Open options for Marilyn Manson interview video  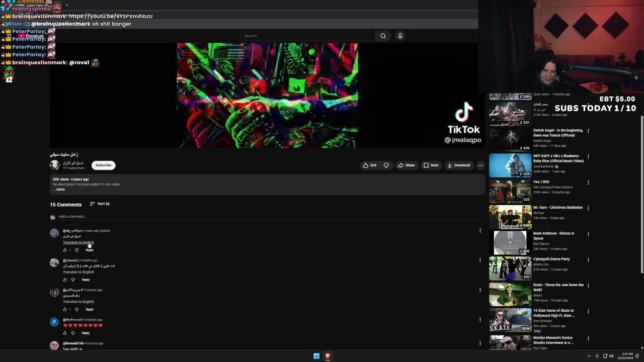tap(588, 338)
